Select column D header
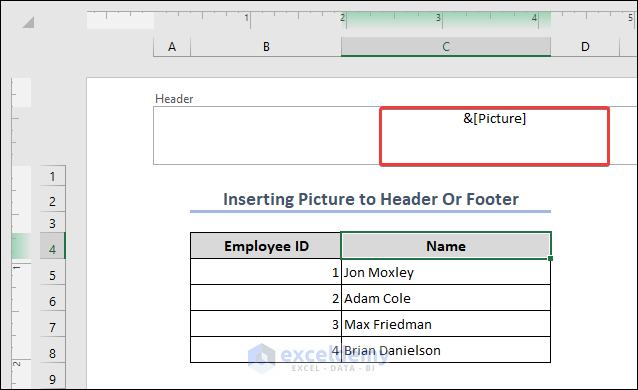This screenshot has height=390, width=638. (x=585, y=47)
